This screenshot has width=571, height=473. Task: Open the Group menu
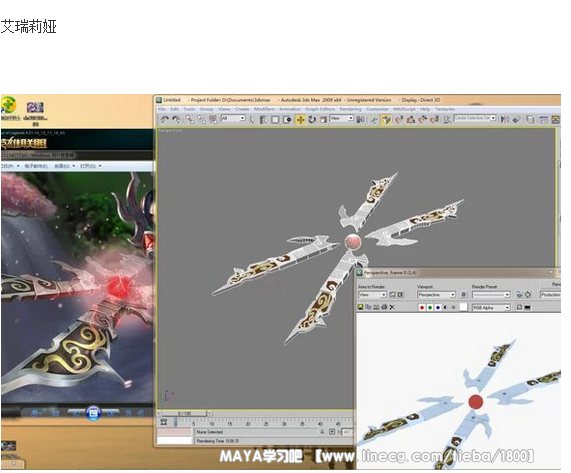click(x=206, y=109)
